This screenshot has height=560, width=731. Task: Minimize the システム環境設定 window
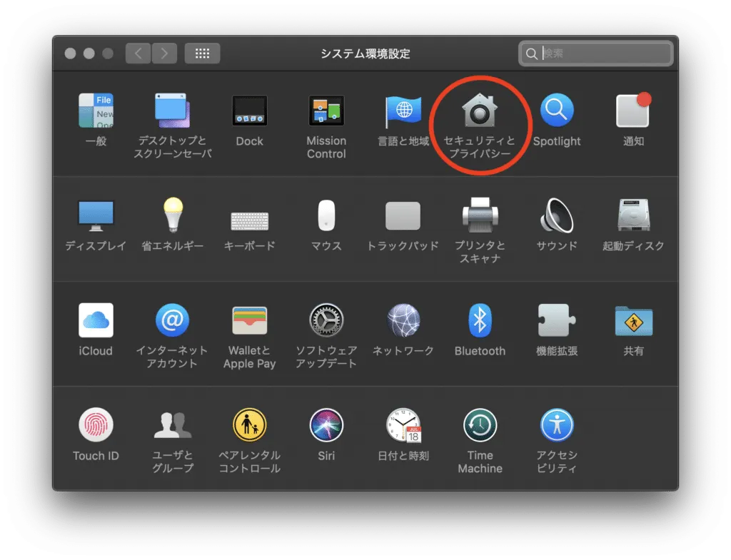point(89,54)
